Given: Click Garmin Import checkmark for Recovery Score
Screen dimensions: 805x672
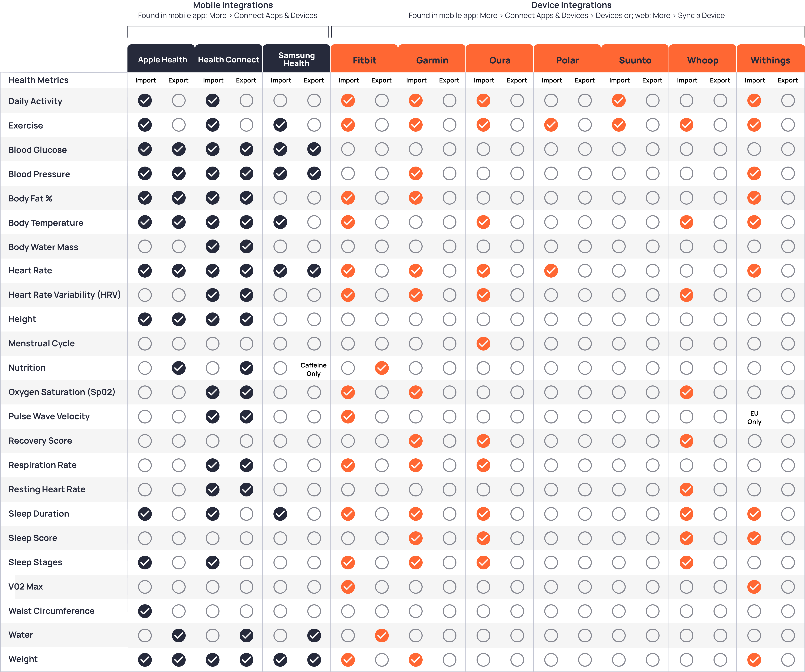Looking at the screenshot, I should [416, 441].
